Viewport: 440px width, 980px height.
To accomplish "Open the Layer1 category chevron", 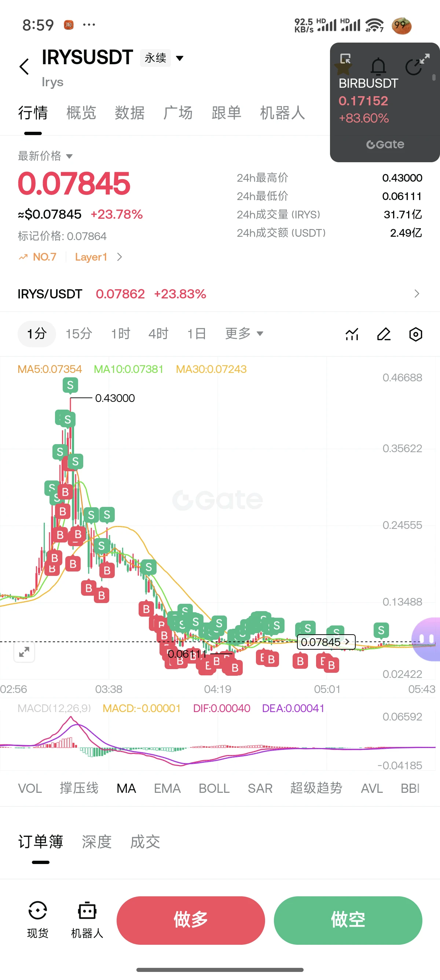I will tap(119, 257).
